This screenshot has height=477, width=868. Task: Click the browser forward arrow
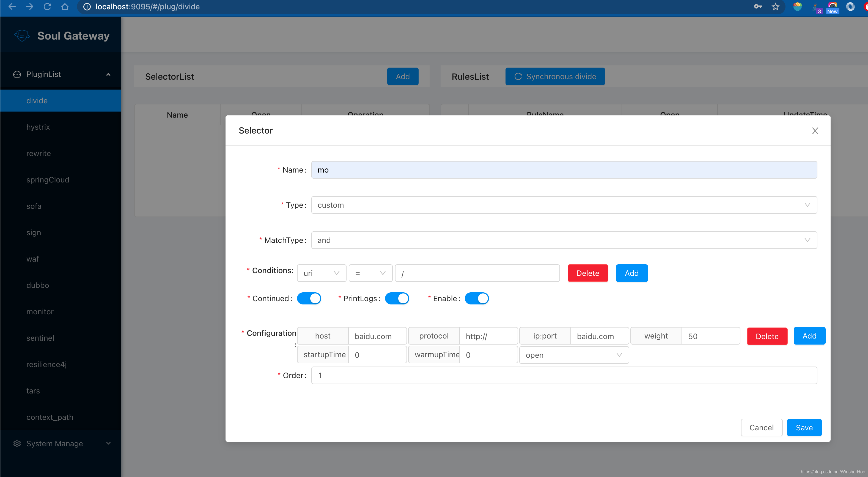[30, 6]
